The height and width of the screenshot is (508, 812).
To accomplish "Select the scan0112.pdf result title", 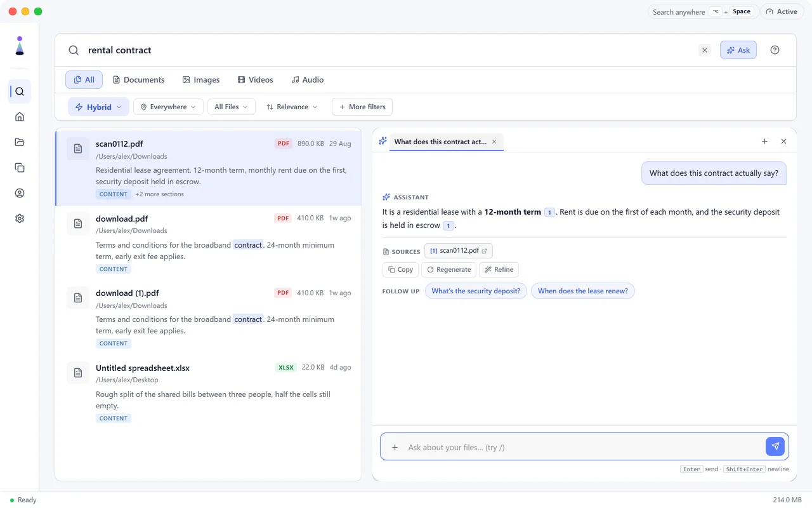I will click(x=119, y=144).
